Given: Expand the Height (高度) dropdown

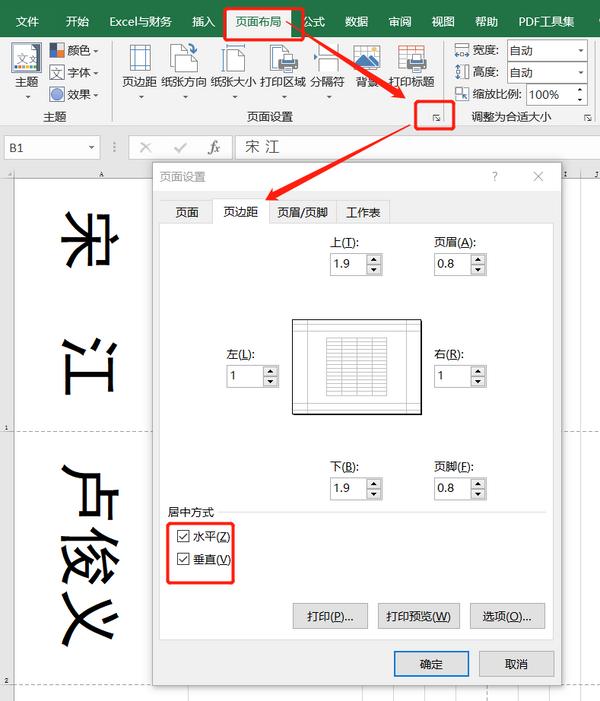Looking at the screenshot, I should pos(580,72).
